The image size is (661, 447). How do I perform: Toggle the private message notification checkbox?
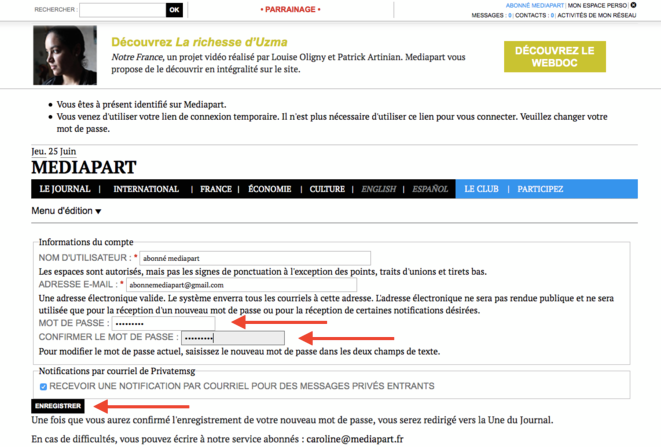pos(43,387)
